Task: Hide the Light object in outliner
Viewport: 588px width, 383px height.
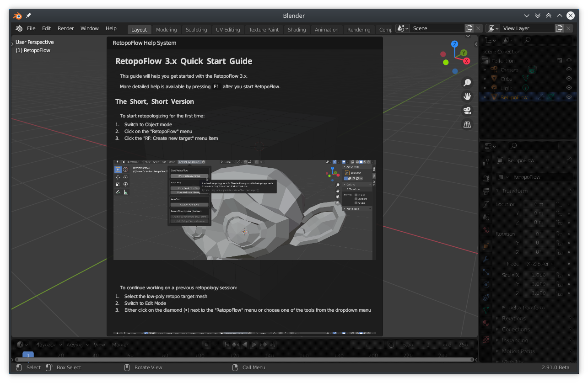Action: (569, 88)
